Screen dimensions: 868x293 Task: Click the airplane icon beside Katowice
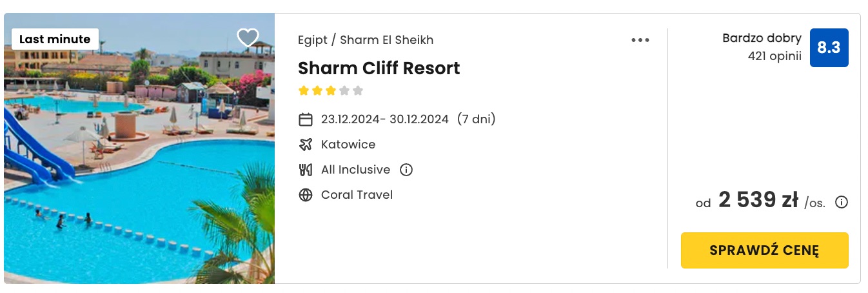point(306,145)
